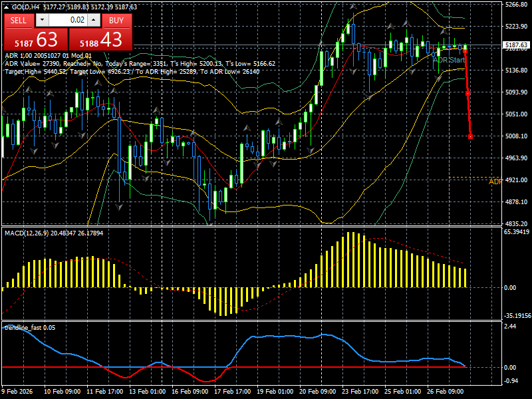Image resolution: width=532 pixels, height=399 pixels.
Task: Click the red BUY button
Action: coord(116,21)
